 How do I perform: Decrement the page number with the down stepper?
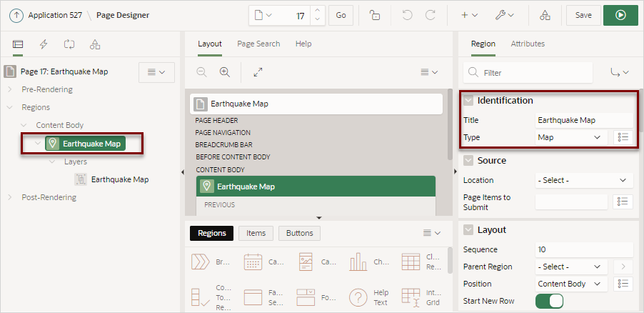(x=317, y=20)
